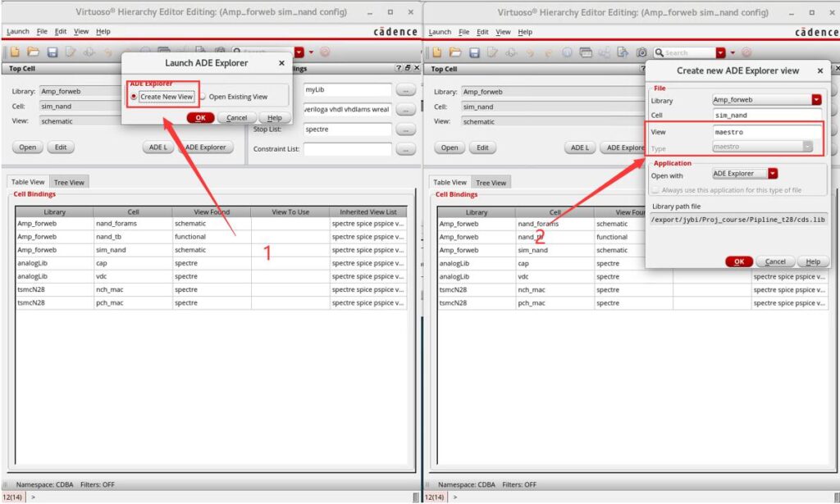840x504 pixels.
Task: Click the window panels icon in right window toolbar
Action: (x=586, y=52)
